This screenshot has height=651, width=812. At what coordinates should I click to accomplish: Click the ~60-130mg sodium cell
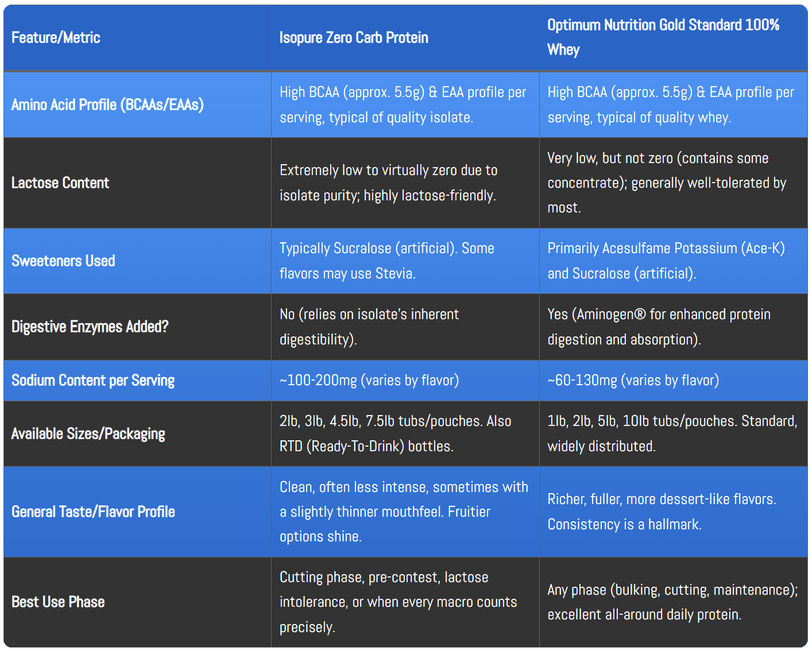pos(633,380)
